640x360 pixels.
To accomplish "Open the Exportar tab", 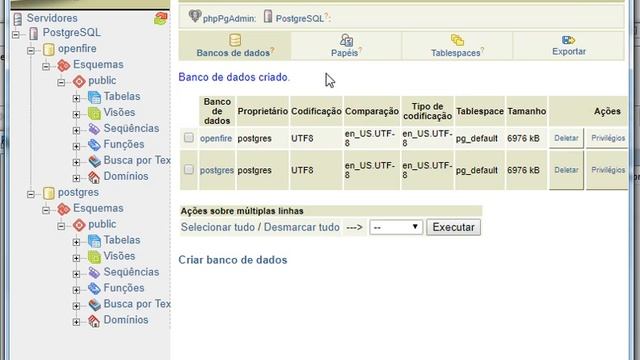I will coord(569,46).
